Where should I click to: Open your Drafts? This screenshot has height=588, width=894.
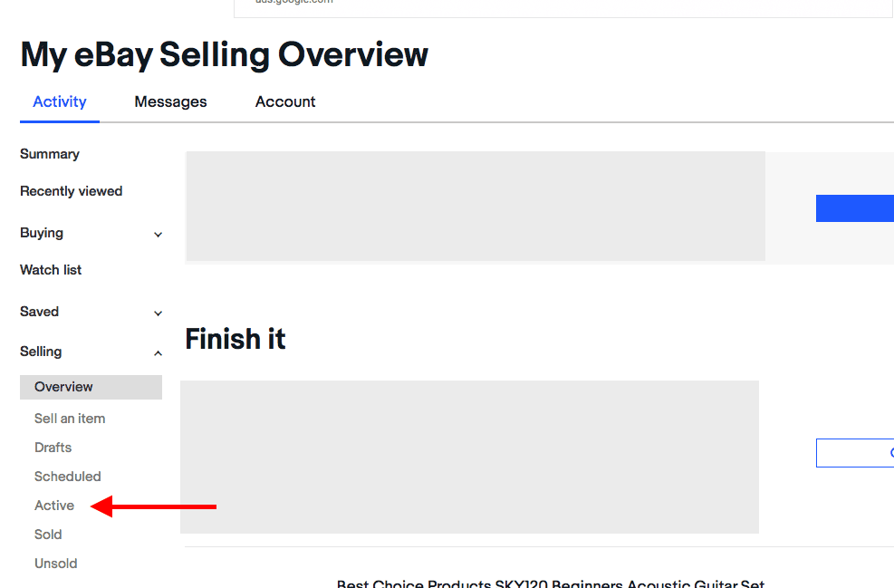tap(53, 447)
